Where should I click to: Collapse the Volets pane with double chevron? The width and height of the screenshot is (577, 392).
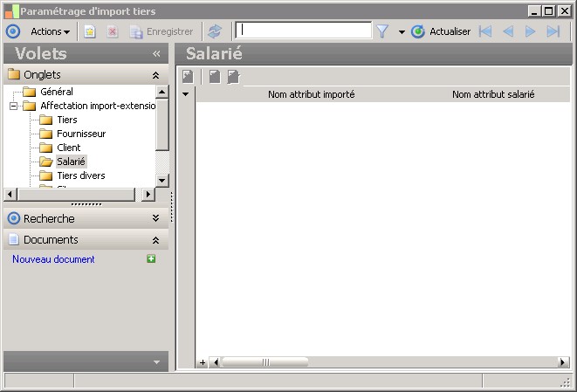(x=156, y=54)
